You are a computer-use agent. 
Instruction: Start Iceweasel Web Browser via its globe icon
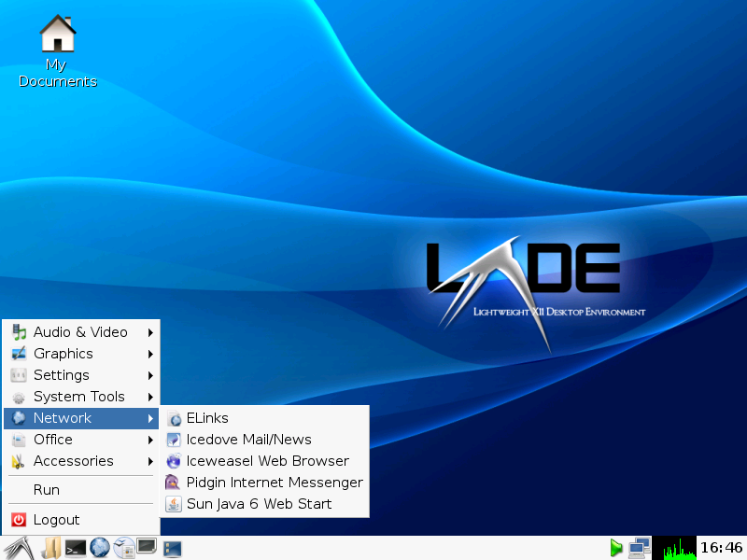click(174, 461)
